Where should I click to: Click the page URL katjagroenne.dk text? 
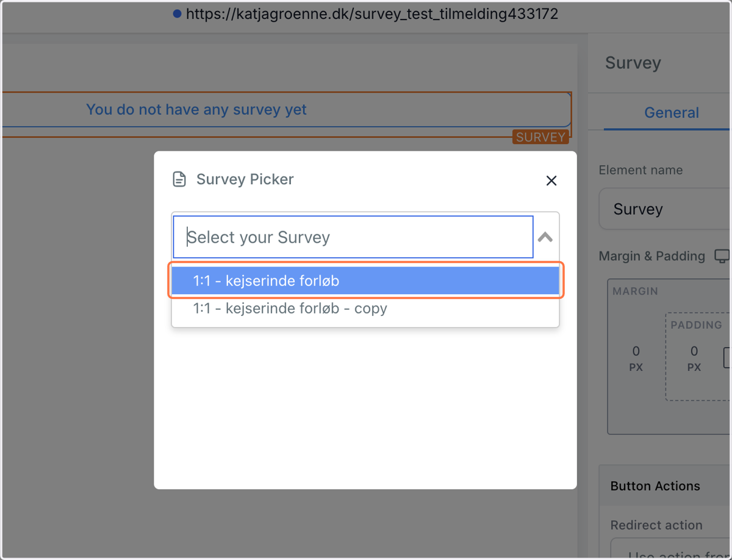(x=372, y=13)
